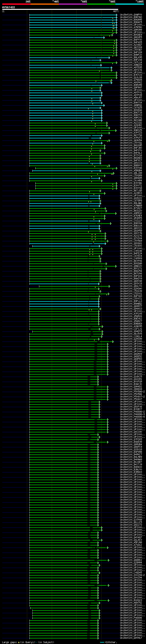Select label UniRef100_B9FLL0
The width and height of the screenshot is (146, 644).
click(131, 301)
